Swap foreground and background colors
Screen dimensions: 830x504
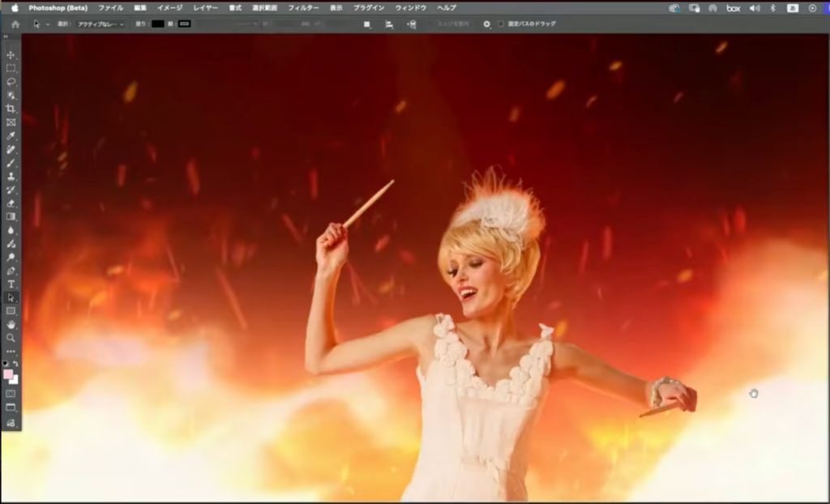coord(15,364)
